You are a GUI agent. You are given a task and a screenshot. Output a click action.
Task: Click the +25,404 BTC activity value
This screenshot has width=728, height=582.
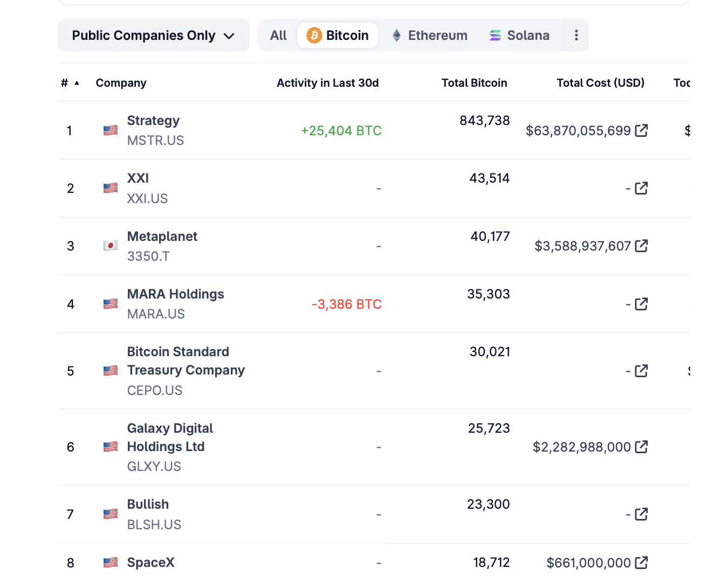tap(341, 131)
